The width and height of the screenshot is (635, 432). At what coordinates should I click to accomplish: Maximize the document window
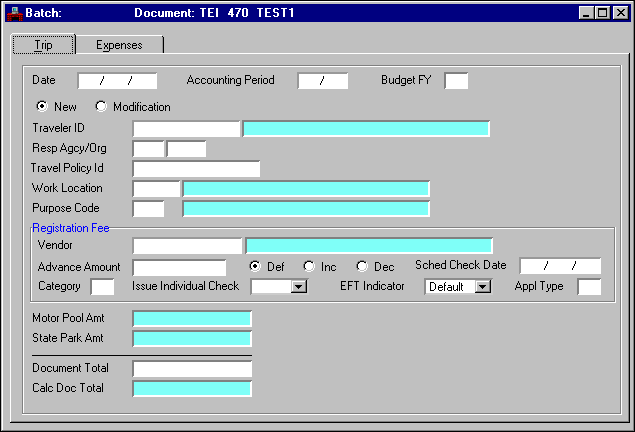[x=603, y=12]
